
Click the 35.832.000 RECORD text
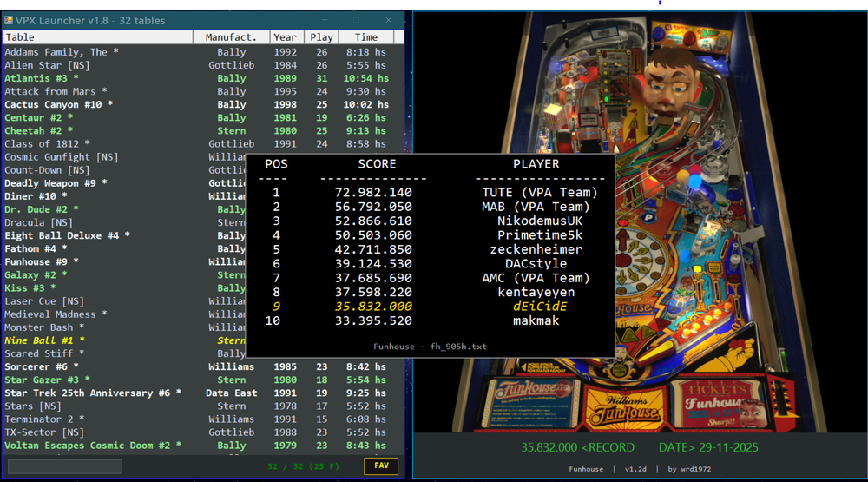(577, 447)
